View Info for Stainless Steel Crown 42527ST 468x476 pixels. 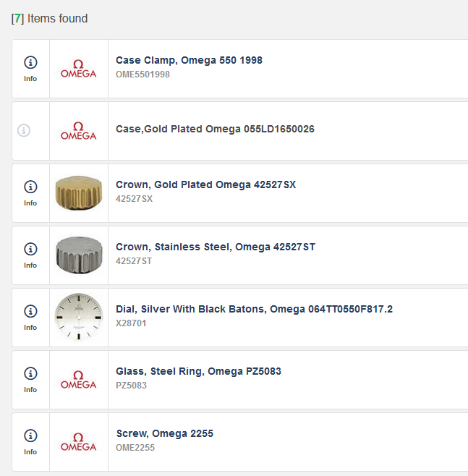[30, 255]
